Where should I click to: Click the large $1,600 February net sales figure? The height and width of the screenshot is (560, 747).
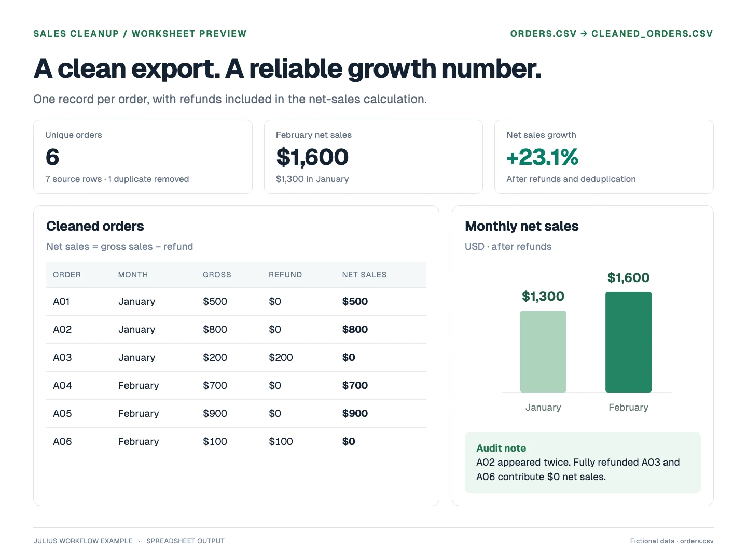pyautogui.click(x=312, y=157)
